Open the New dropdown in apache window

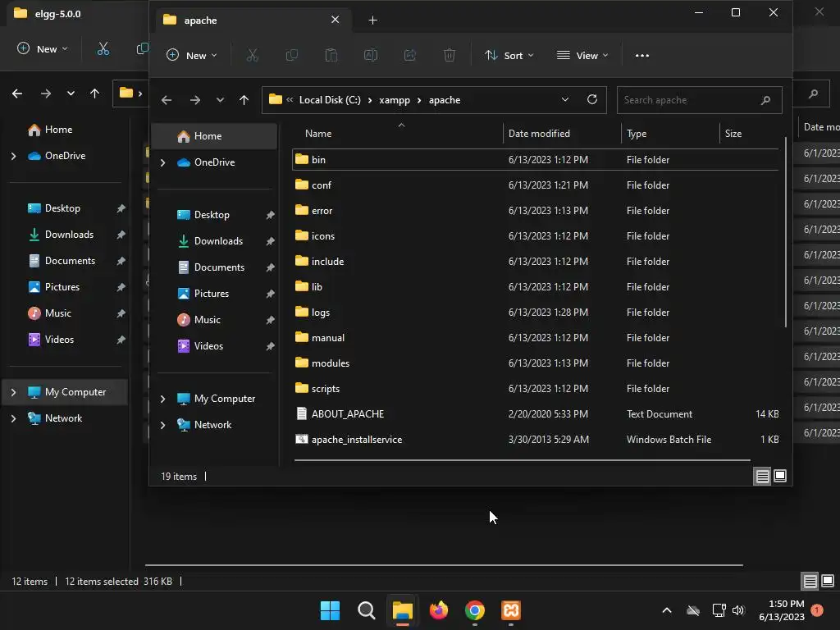click(x=192, y=55)
